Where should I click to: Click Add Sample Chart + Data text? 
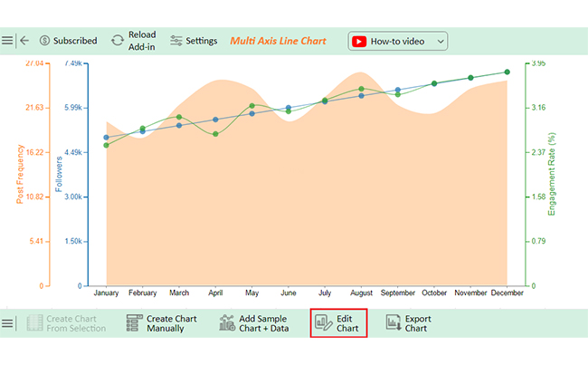point(263,323)
